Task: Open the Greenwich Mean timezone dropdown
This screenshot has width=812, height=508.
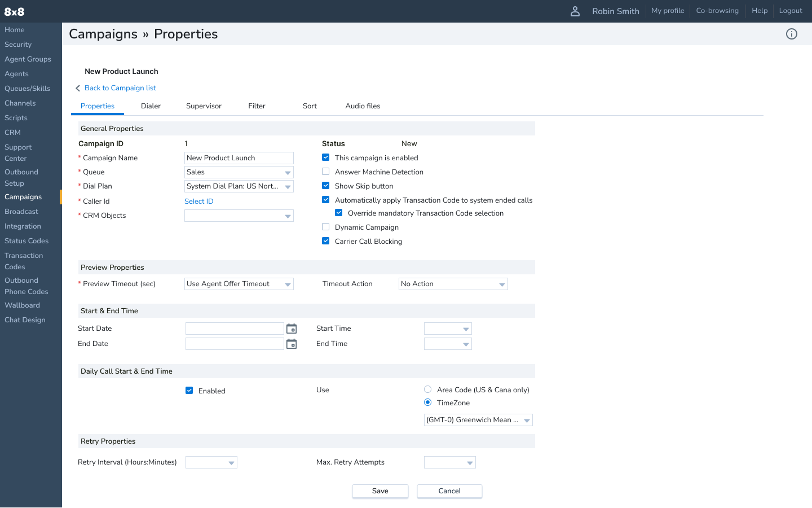Action: click(478, 420)
